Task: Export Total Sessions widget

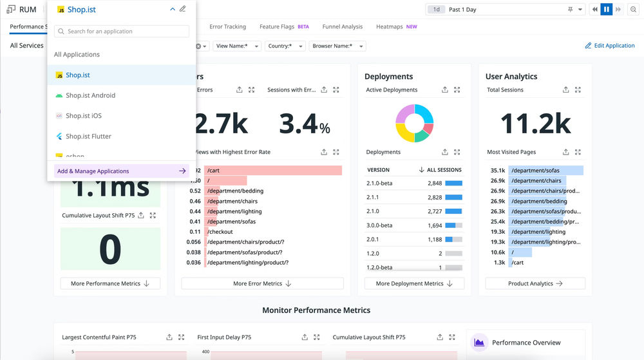Action: [x=566, y=90]
